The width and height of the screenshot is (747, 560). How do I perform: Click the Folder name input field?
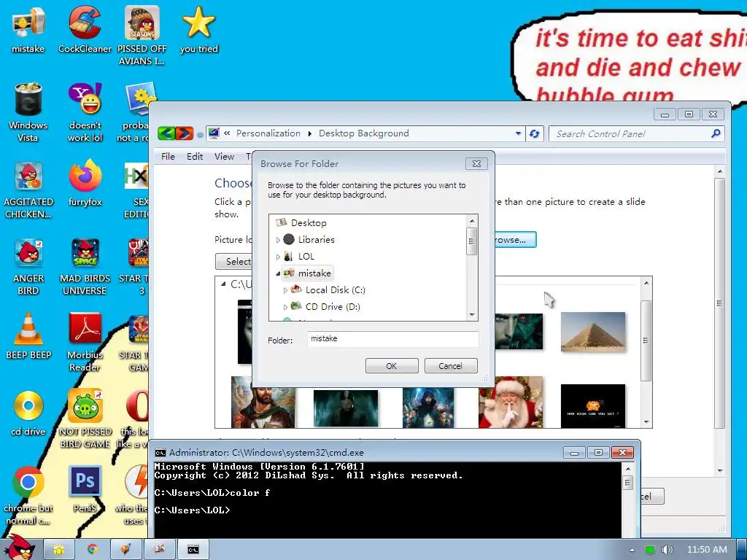[393, 339]
